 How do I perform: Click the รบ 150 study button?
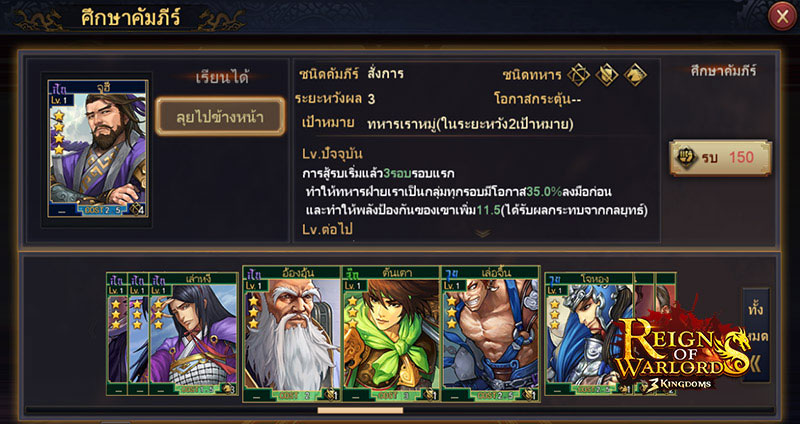point(720,158)
